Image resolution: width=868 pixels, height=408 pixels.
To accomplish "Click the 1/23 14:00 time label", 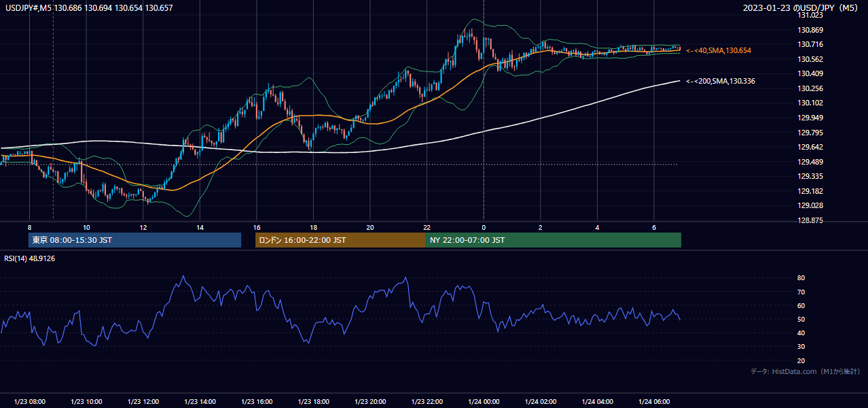I will (200, 402).
